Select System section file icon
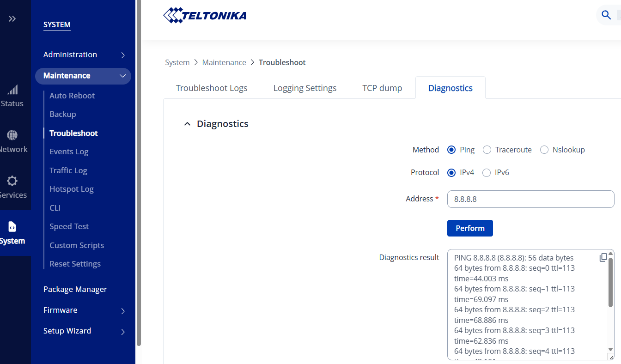The height and width of the screenshot is (364, 621). (x=12, y=227)
